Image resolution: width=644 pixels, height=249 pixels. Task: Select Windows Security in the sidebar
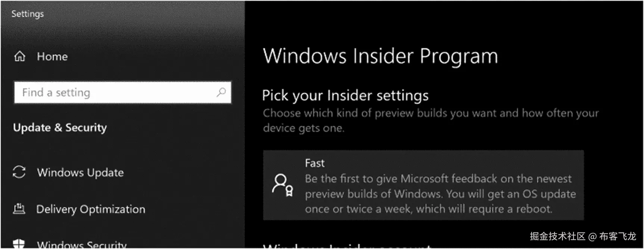82,245
